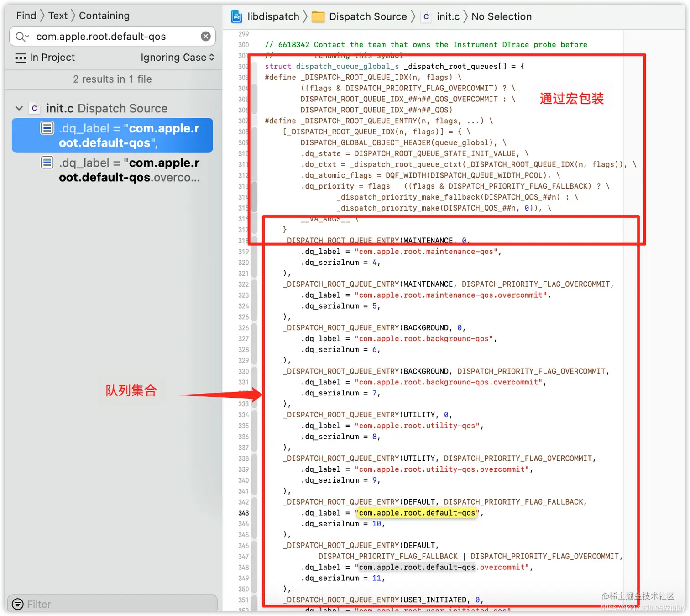690x616 pixels.
Task: Select second result default-qos.overcommit
Action: [112, 170]
